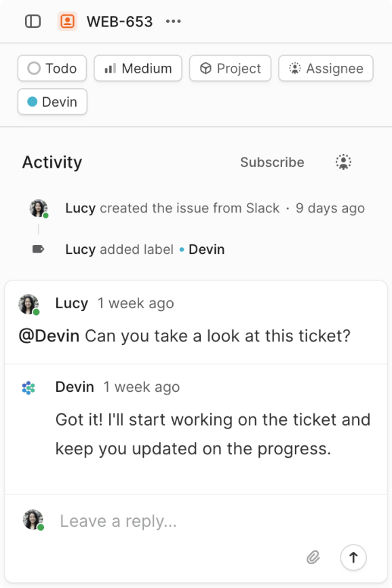The width and height of the screenshot is (392, 588).
Task: Open the Medium priority dropdown
Action: coord(138,68)
